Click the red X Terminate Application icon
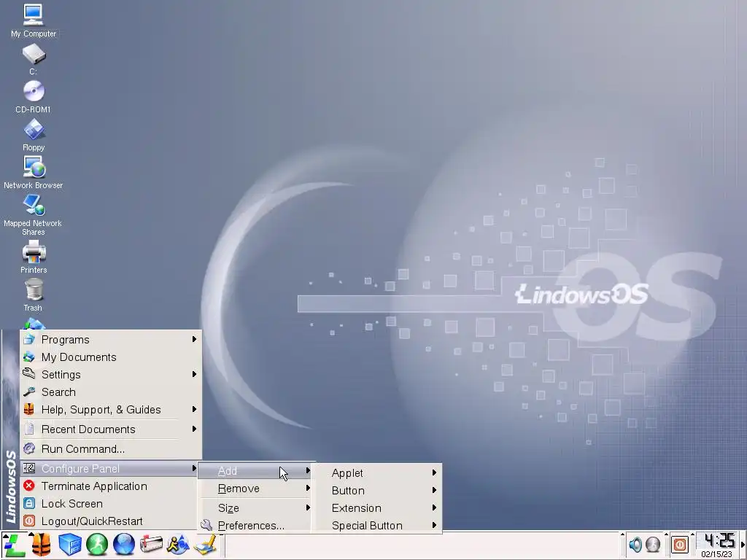 (29, 486)
